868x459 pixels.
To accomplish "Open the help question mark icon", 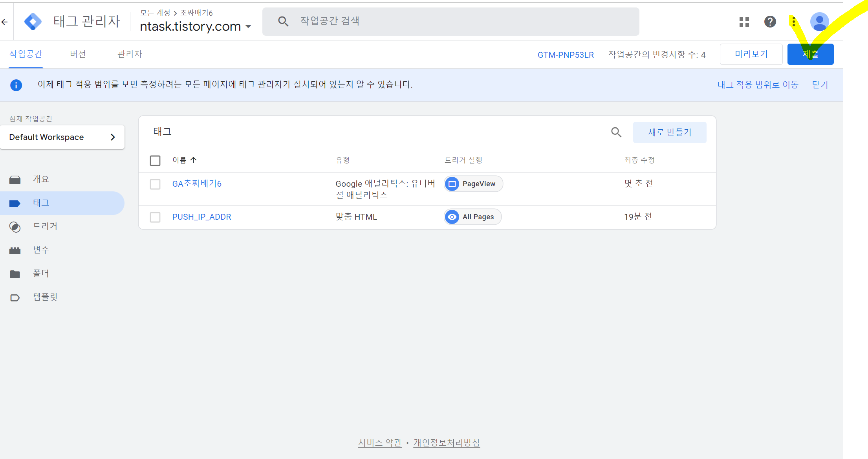I will pos(770,22).
